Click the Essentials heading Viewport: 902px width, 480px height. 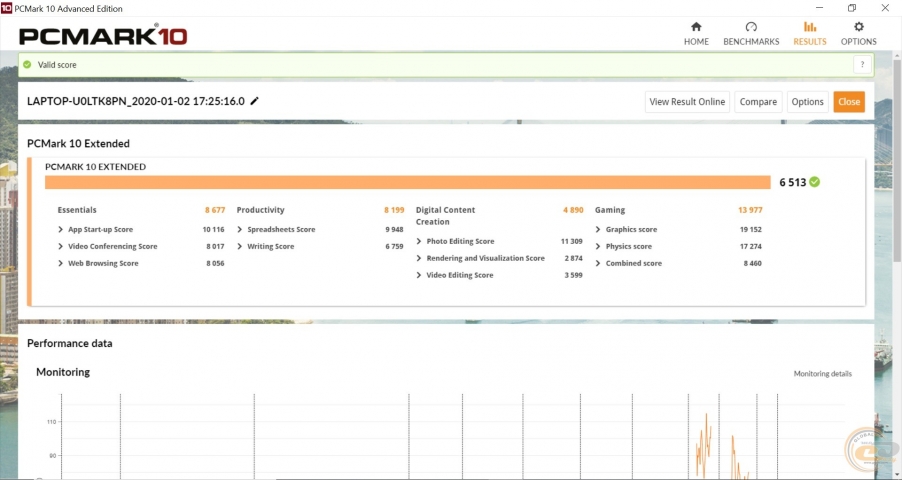(77, 210)
